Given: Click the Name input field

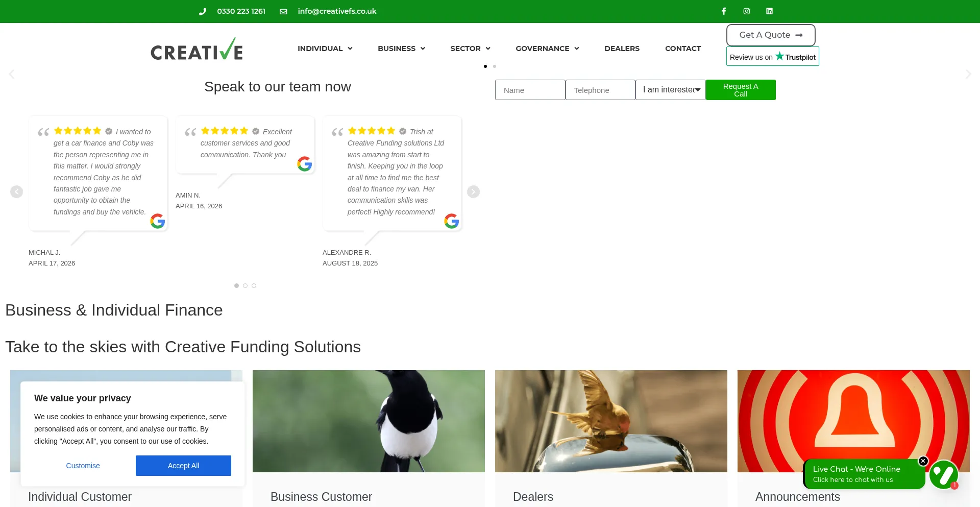Looking at the screenshot, I should click(x=530, y=90).
